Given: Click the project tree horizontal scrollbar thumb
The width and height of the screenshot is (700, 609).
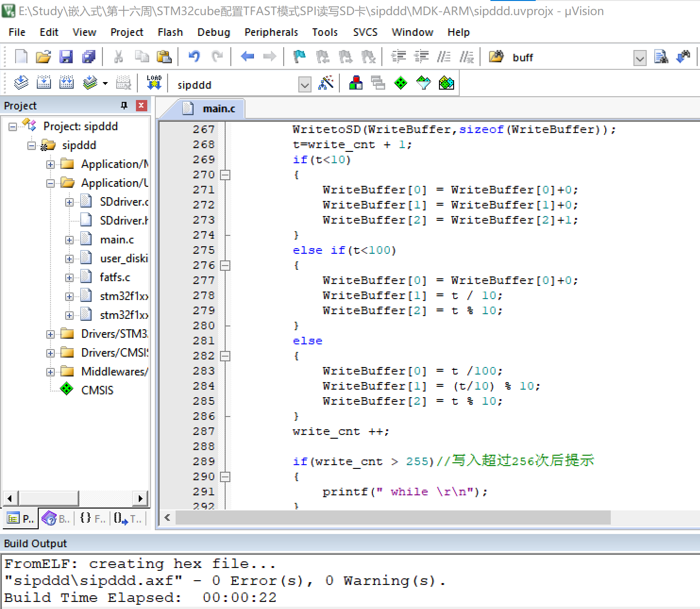Looking at the screenshot, I should pyautogui.click(x=49, y=498).
